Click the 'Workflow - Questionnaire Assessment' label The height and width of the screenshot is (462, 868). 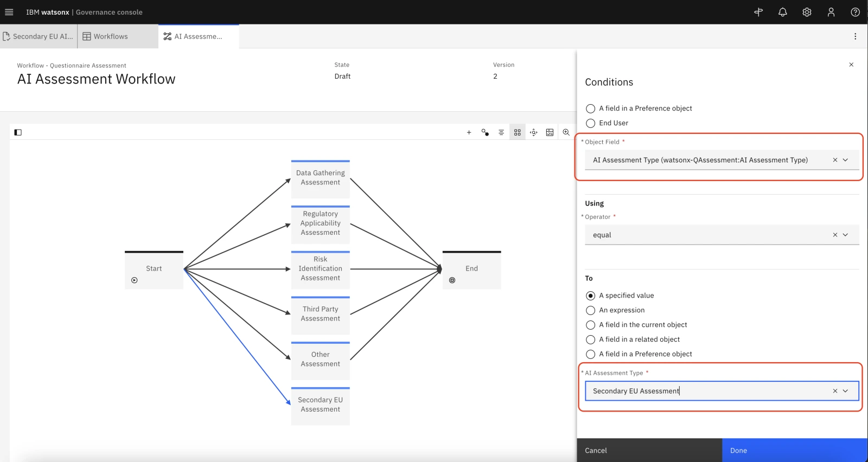72,66
